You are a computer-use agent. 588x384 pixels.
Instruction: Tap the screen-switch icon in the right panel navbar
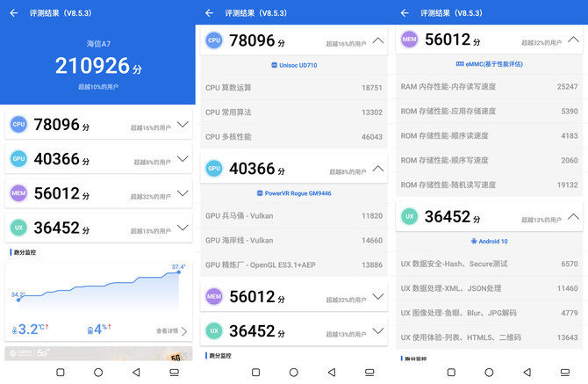[565, 373]
